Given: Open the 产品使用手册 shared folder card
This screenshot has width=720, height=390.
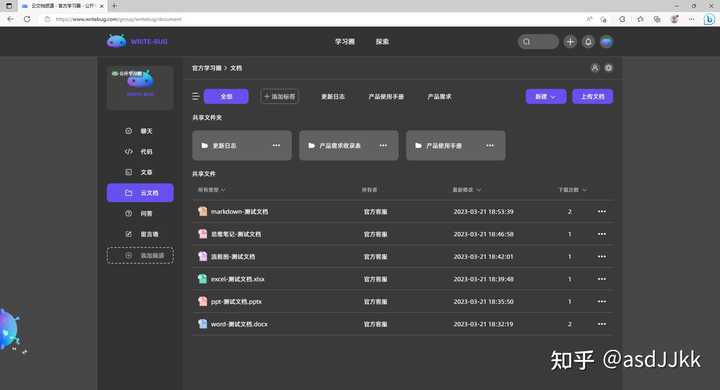Looking at the screenshot, I should click(456, 146).
